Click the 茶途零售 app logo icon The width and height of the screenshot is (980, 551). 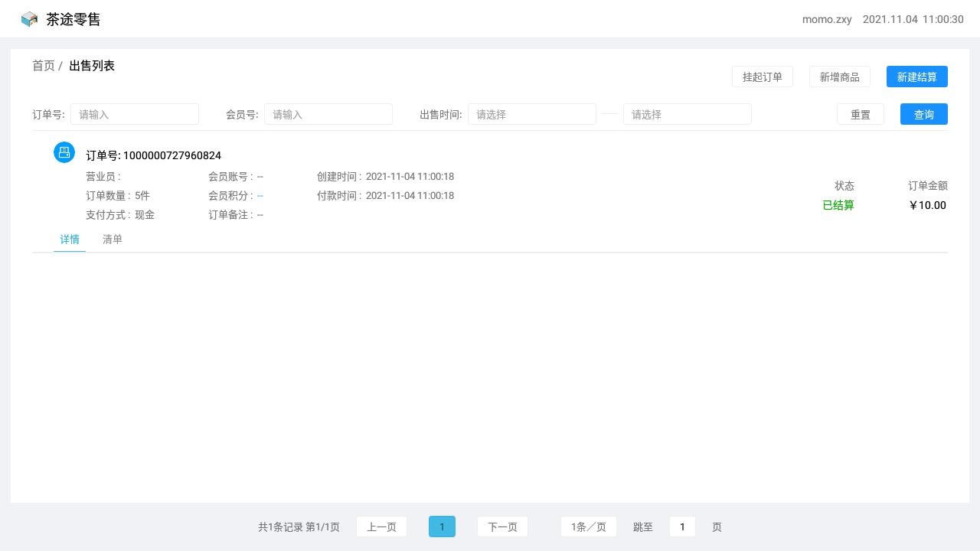click(29, 19)
